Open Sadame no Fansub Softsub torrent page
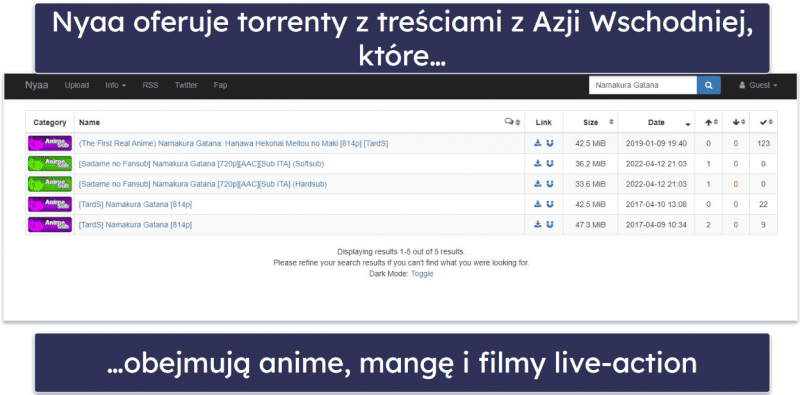This screenshot has height=395, width=800. tap(201, 164)
